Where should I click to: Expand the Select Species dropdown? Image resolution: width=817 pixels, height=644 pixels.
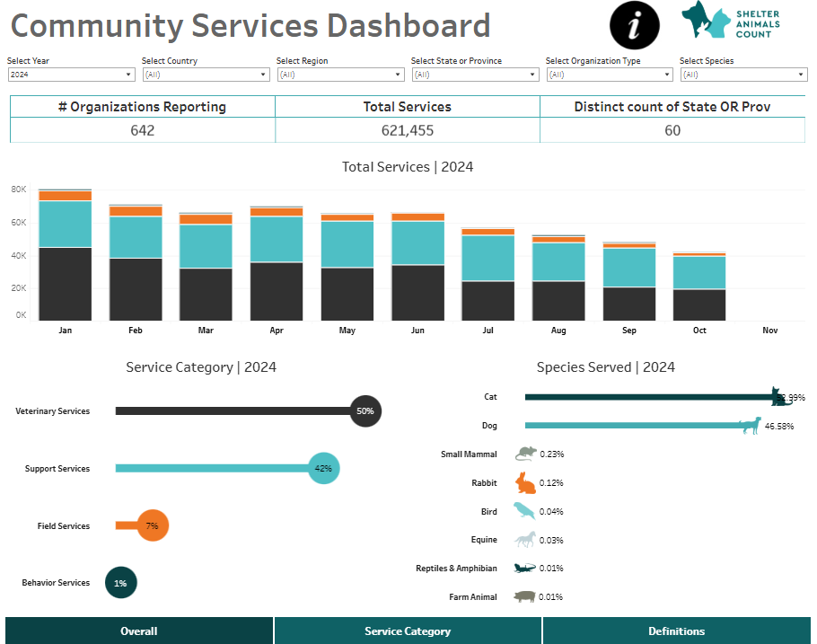(743, 75)
